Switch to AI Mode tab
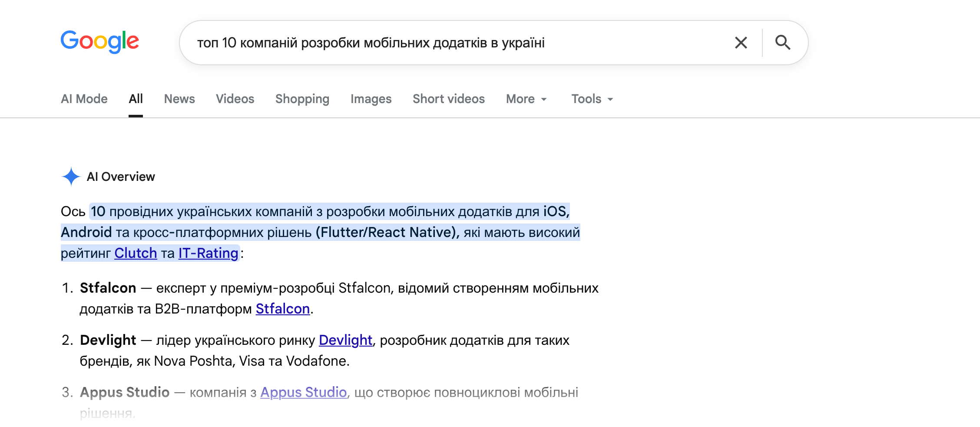980x427 pixels. (84, 99)
